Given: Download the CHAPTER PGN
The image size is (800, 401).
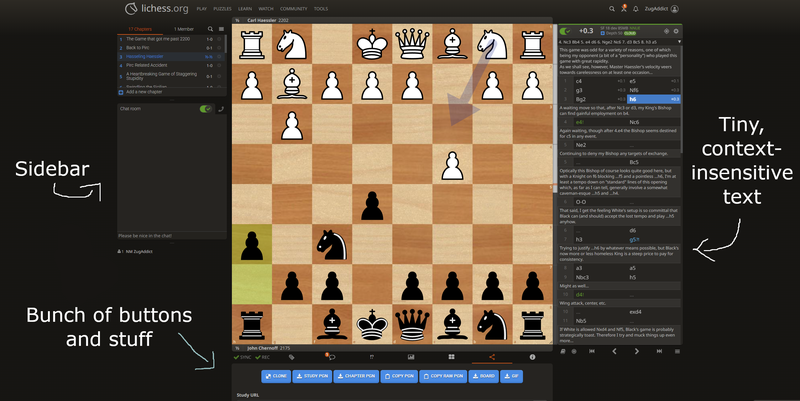Looking at the screenshot, I should (x=356, y=376).
